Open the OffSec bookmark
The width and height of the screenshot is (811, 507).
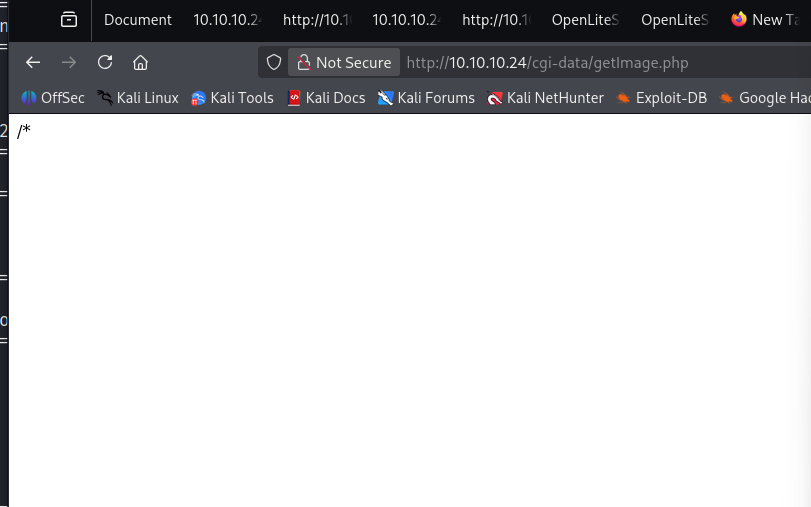pos(53,98)
